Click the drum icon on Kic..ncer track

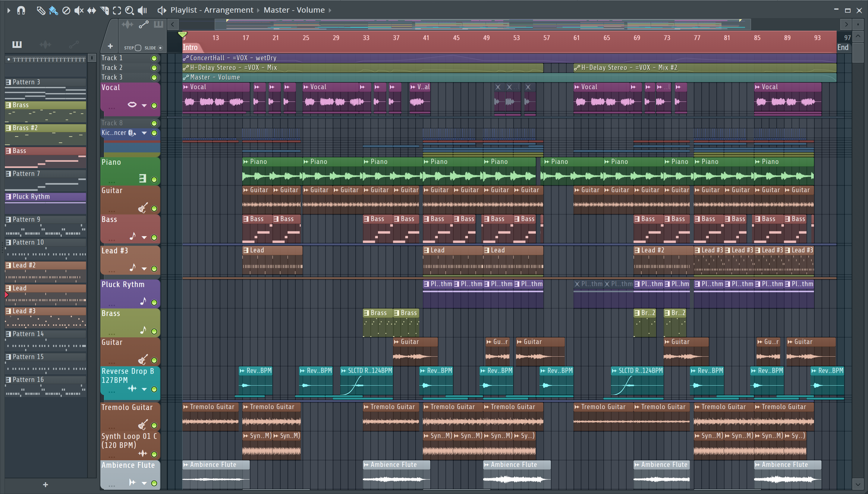[132, 133]
